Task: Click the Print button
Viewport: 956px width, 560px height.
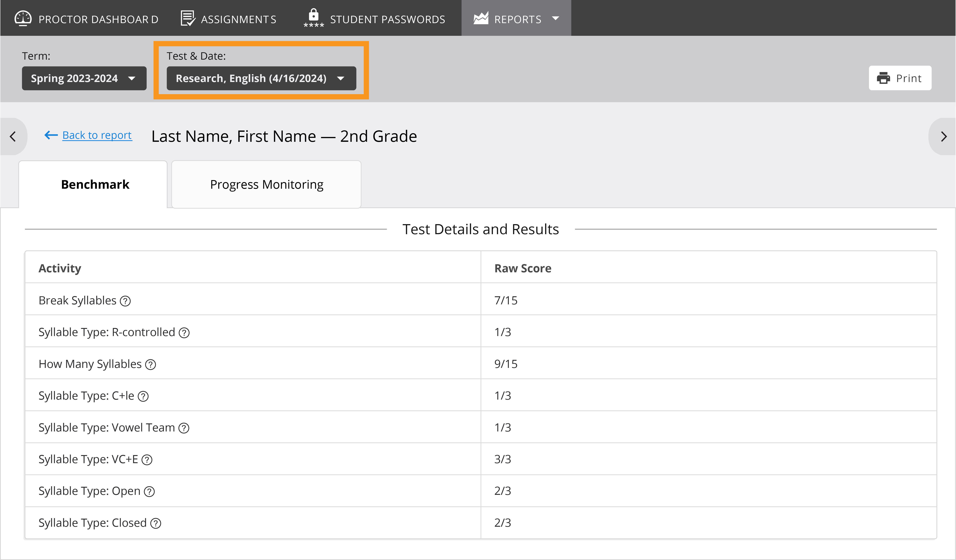Action: [900, 78]
